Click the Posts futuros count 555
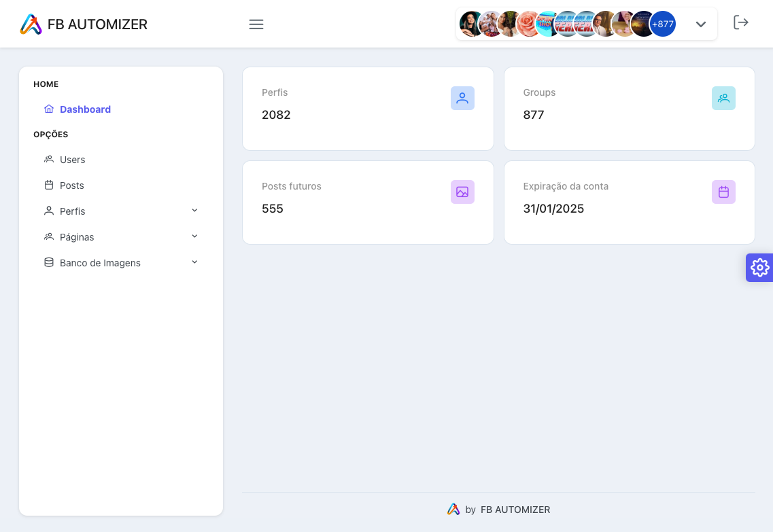The image size is (773, 532). point(273,209)
